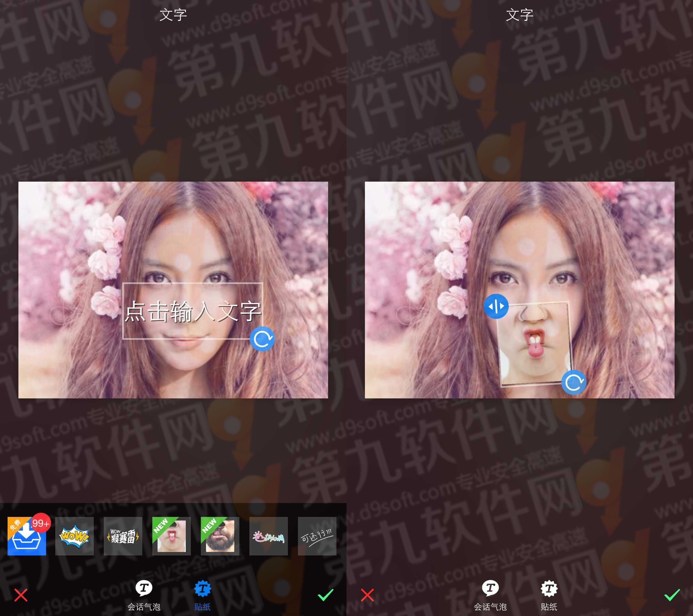The width and height of the screenshot is (693, 616).
Task: Tap the 99+ badge on download icon
Action: coord(41,524)
